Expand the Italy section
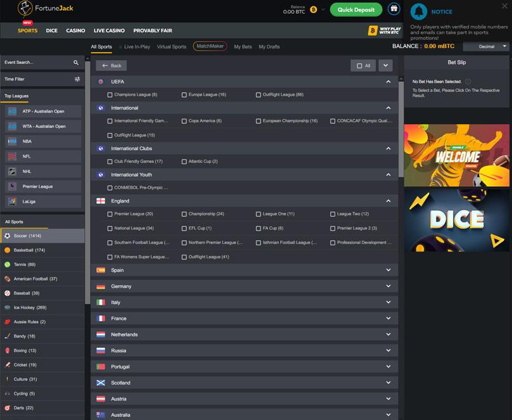512x420 pixels. 388,302
